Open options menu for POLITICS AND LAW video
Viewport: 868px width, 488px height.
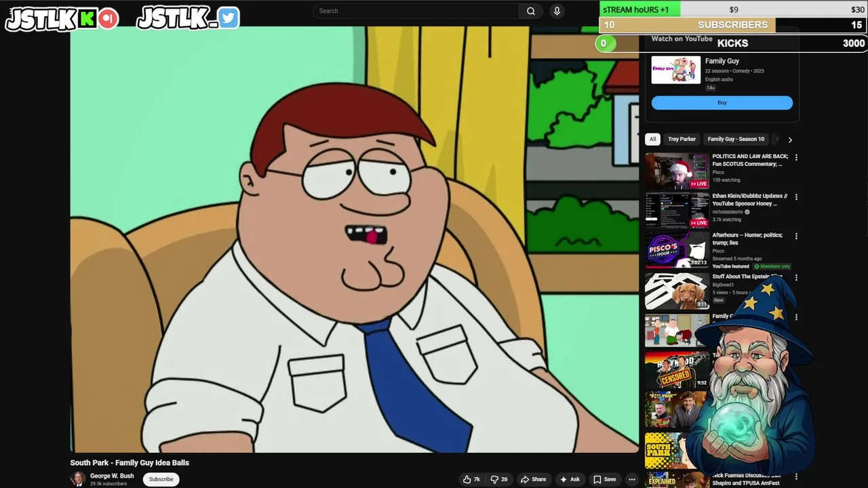(796, 157)
